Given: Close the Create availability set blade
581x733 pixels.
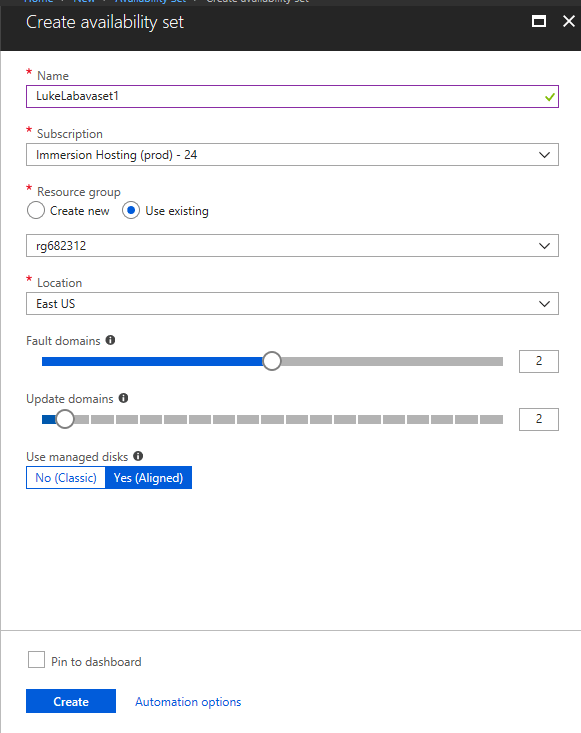Looking at the screenshot, I should pyautogui.click(x=568, y=21).
